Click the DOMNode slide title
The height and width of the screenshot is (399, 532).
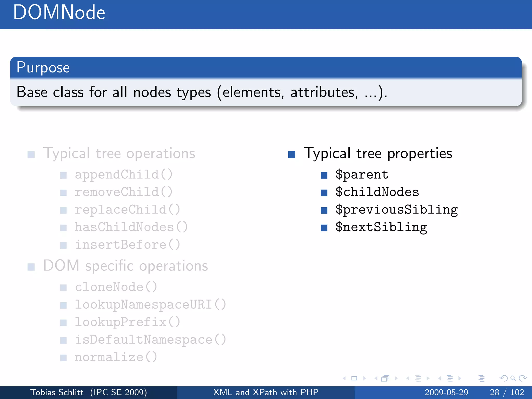point(59,12)
